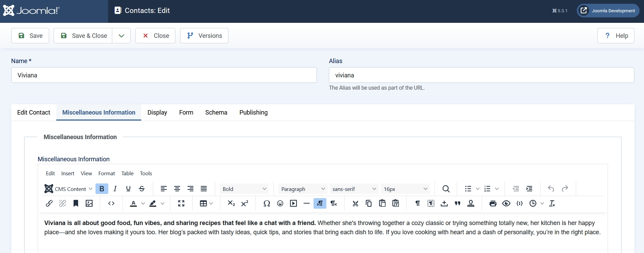Open the Format menu
Viewport: 644px width, 253px height.
tap(107, 173)
